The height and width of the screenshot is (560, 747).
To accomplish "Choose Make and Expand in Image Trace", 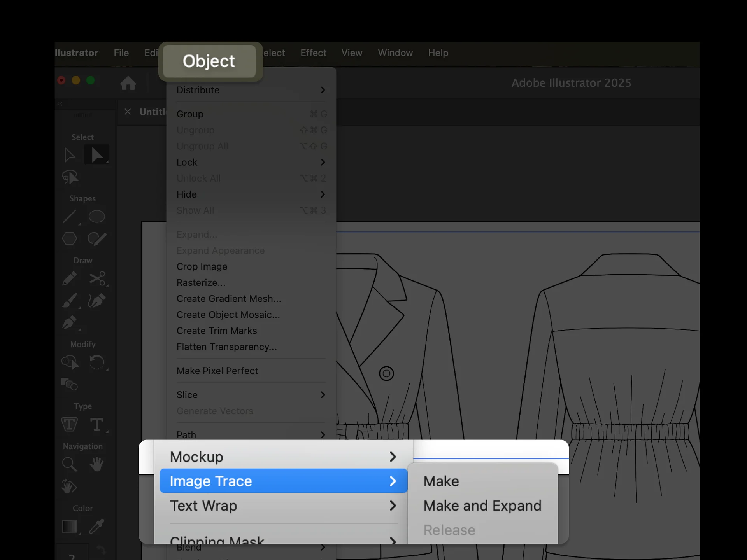I will click(482, 506).
